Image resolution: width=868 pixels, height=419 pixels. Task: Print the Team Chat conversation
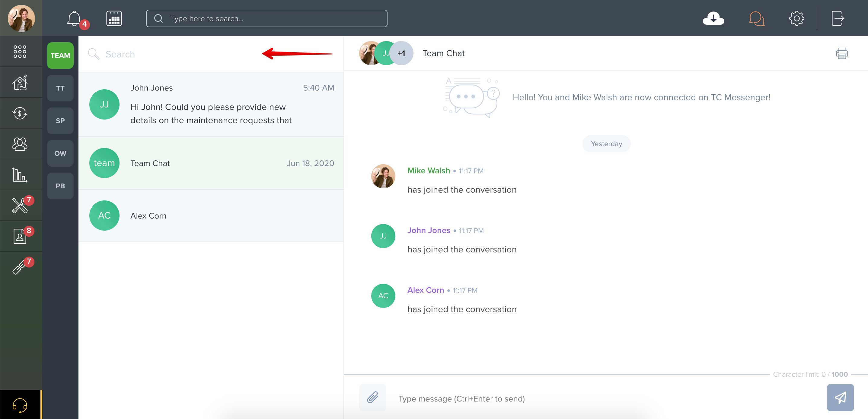842,53
